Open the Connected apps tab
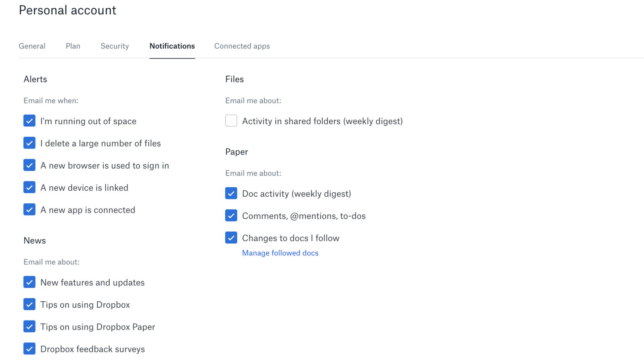Image resolution: width=644 pixels, height=362 pixels. [242, 46]
